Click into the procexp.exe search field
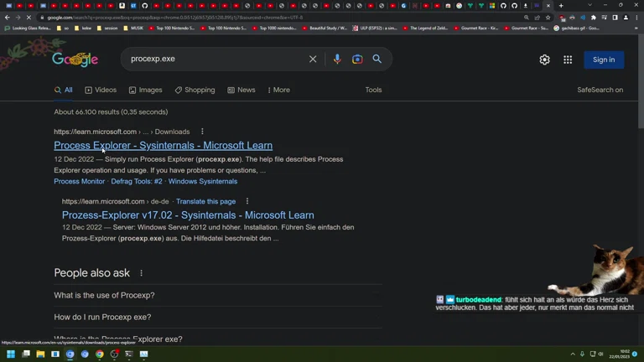 (214, 59)
